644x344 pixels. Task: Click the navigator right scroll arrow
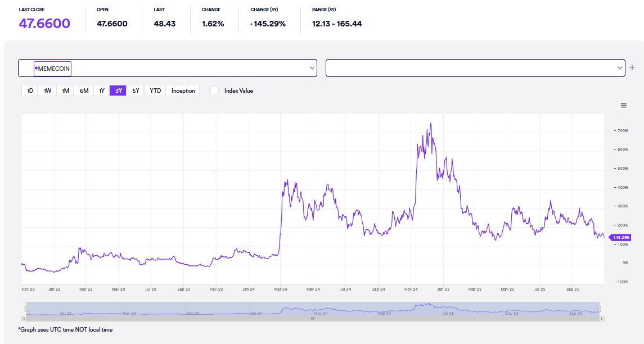(601, 319)
